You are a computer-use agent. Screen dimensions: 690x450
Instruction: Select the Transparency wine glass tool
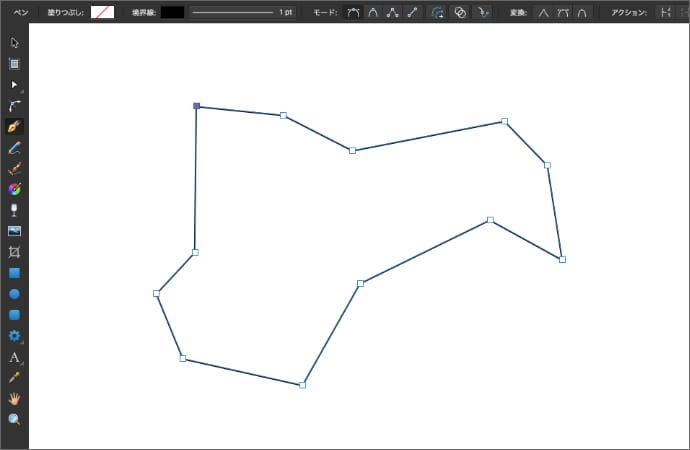(x=14, y=210)
